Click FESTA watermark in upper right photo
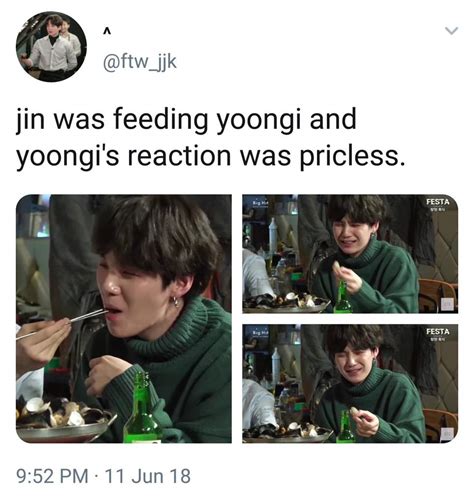Viewport: 474px width, 504px height. [438, 204]
